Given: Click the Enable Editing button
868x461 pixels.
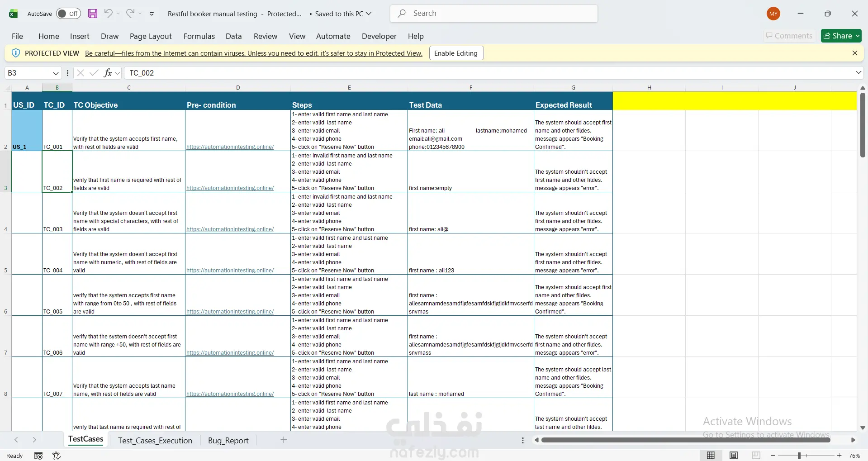Looking at the screenshot, I should point(456,53).
